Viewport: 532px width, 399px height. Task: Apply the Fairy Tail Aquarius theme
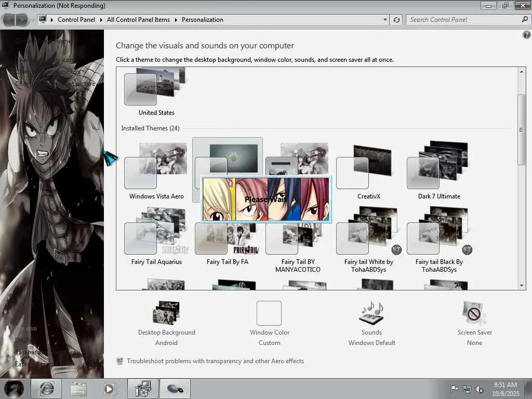(156, 237)
